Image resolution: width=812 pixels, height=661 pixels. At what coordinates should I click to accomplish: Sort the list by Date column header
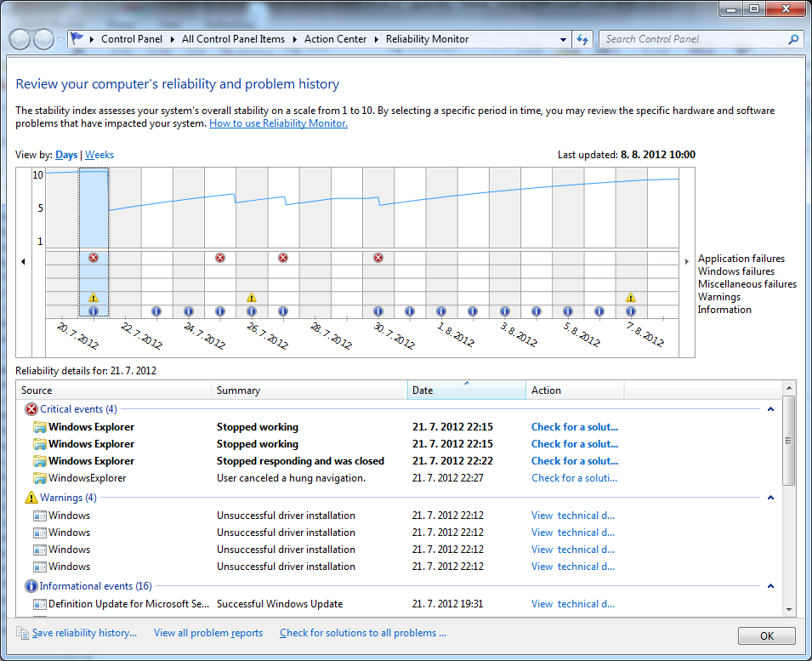click(x=466, y=390)
